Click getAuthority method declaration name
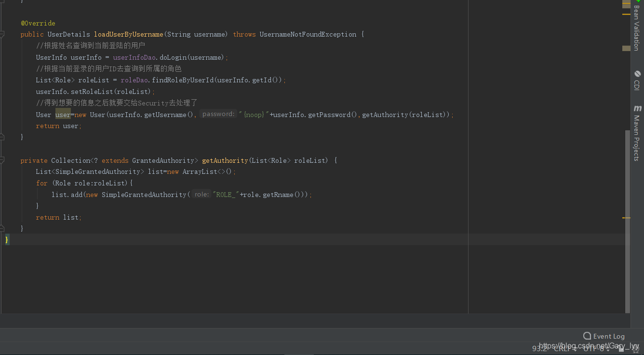Image resolution: width=644 pixels, height=355 pixels. coord(225,160)
